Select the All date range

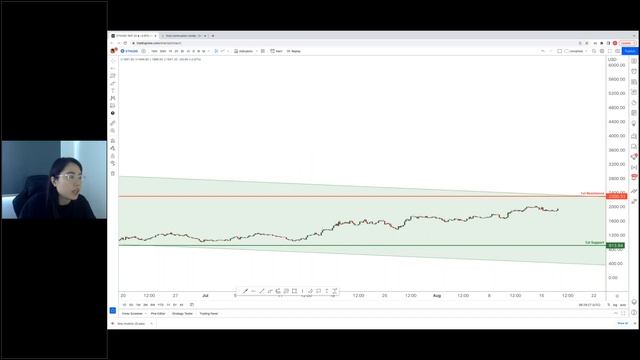point(182,305)
